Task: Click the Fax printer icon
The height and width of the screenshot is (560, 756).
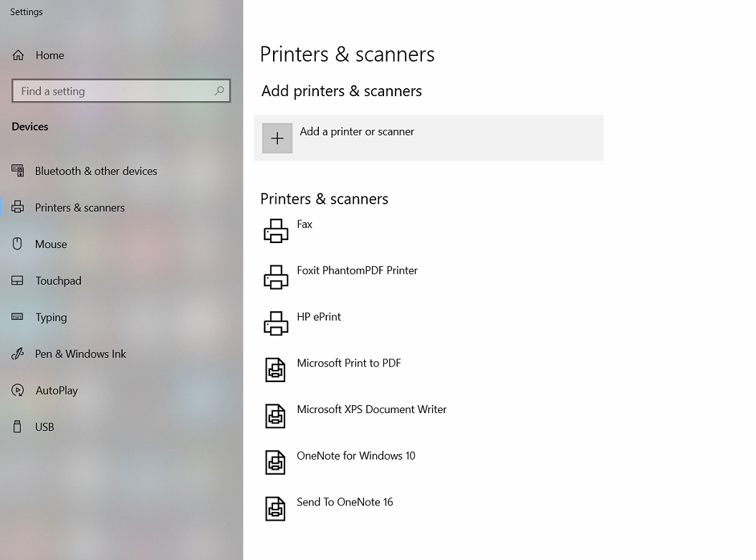Action: pos(276,231)
